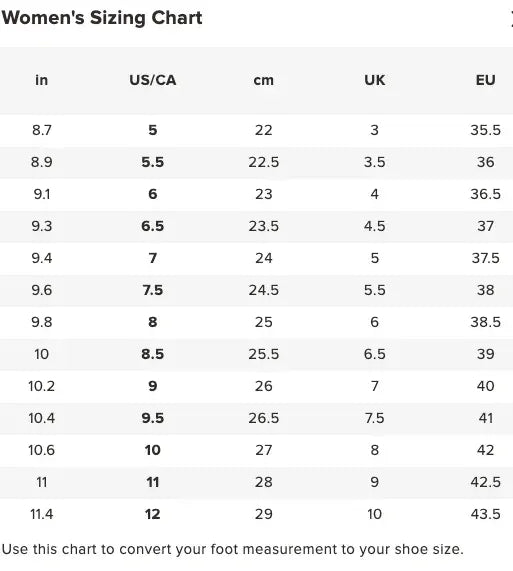Click the EU 38.5 cell
This screenshot has width=513, height=571.
pos(485,322)
